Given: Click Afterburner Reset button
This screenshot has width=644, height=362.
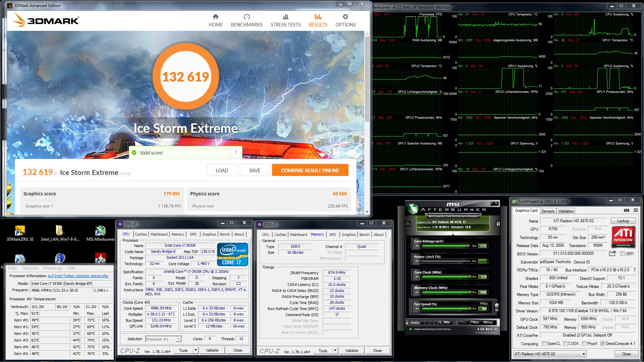Looking at the screenshot, I should click(476, 322).
